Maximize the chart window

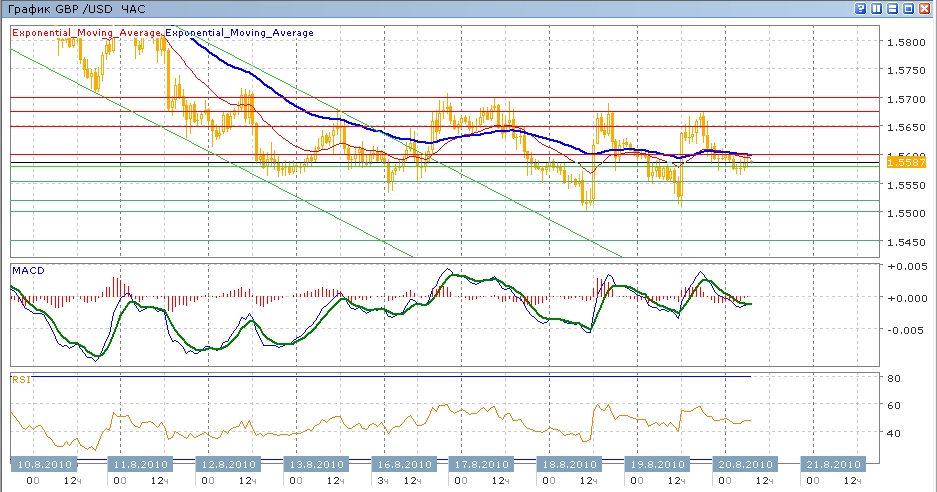(x=909, y=8)
